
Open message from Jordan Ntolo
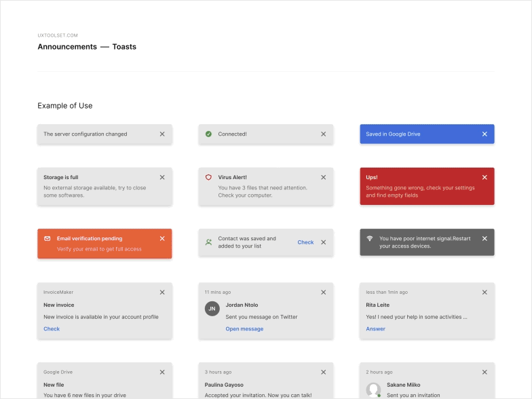pyautogui.click(x=244, y=329)
